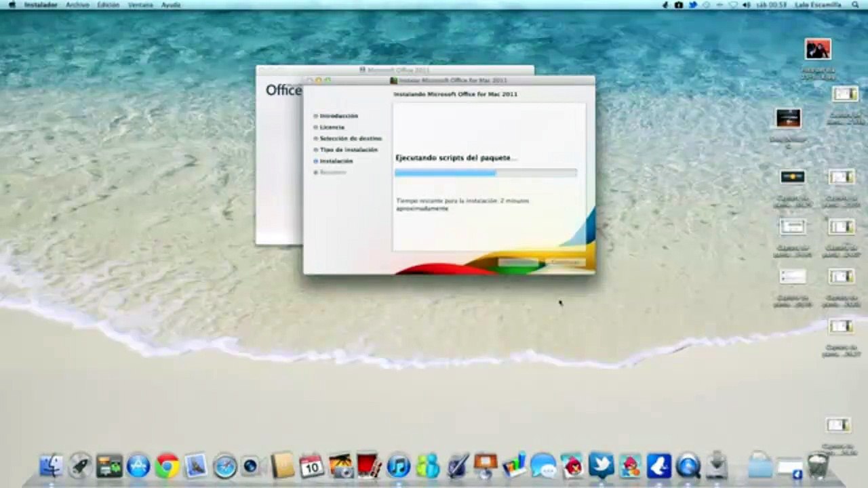Screen dimensions: 868x488
Task: Select the Instalación step in sidebar
Action: point(336,161)
